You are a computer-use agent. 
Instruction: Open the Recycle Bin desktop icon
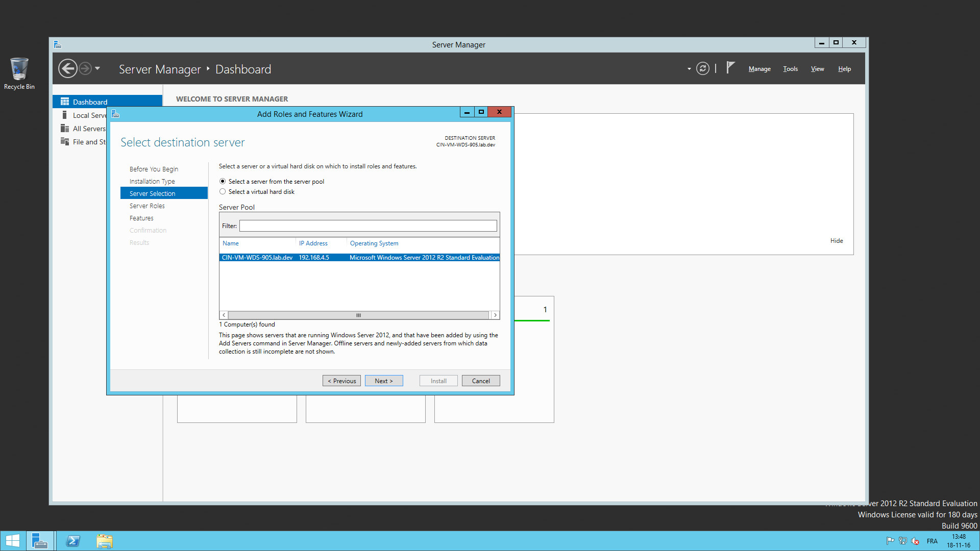tap(19, 73)
